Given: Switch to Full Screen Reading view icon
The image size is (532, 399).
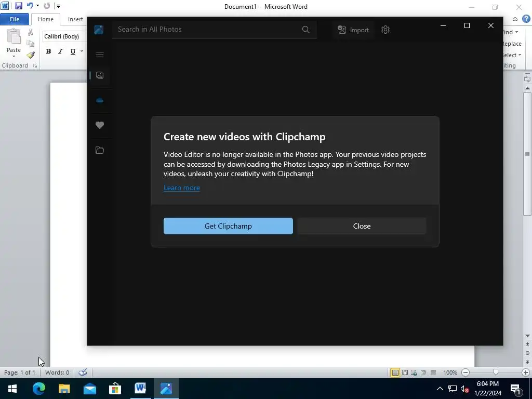Looking at the screenshot, I should [405, 373].
